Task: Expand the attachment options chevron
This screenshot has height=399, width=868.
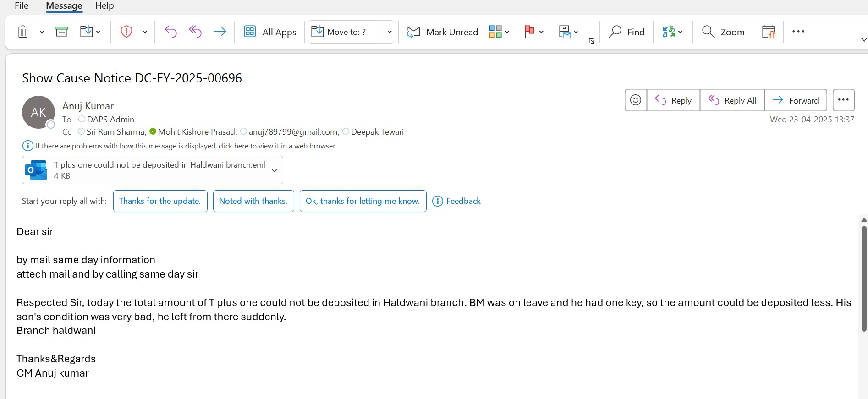Action: point(275,170)
